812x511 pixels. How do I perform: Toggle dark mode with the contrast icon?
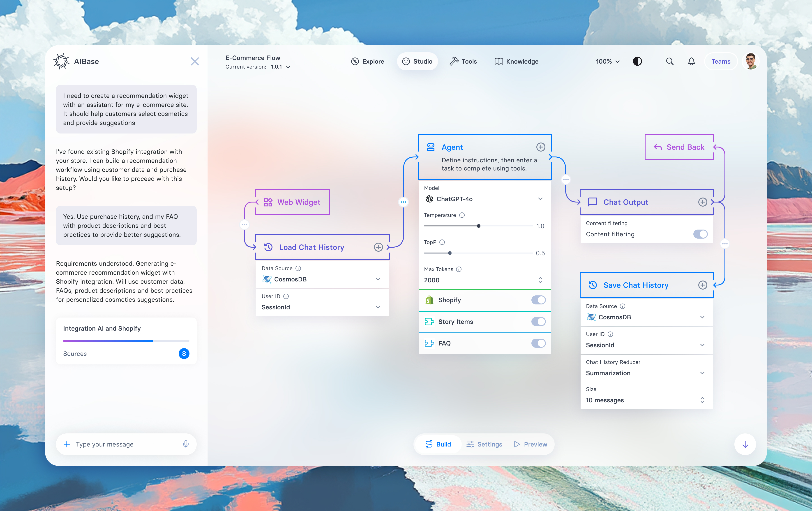(637, 61)
